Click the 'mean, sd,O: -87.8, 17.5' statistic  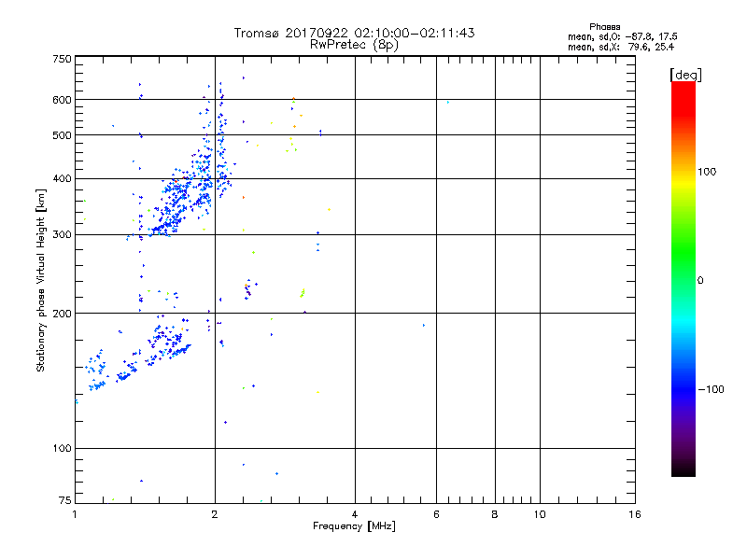[622, 36]
